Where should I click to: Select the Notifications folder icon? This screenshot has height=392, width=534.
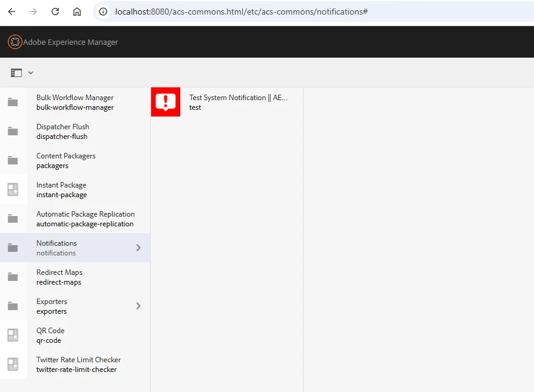(x=13, y=248)
